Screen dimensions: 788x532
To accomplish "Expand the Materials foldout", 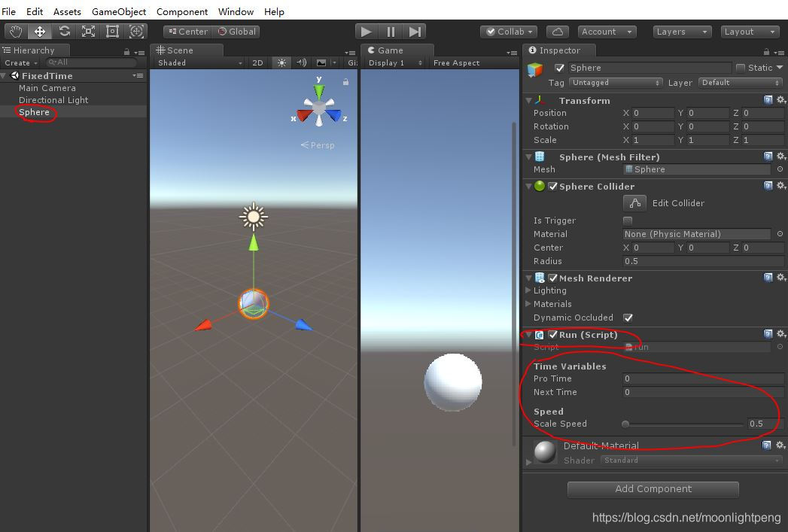I will click(x=528, y=304).
